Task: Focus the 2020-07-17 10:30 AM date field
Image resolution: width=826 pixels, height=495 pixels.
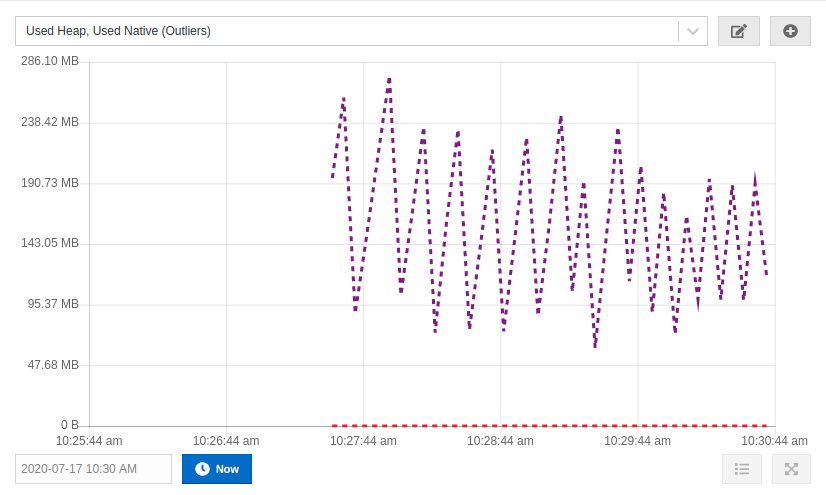Action: pos(94,469)
